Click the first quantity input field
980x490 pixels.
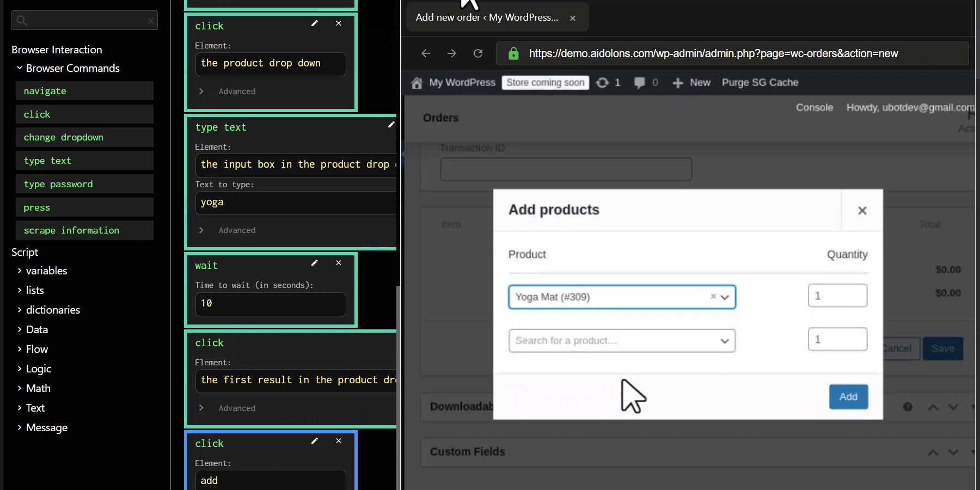837,295
